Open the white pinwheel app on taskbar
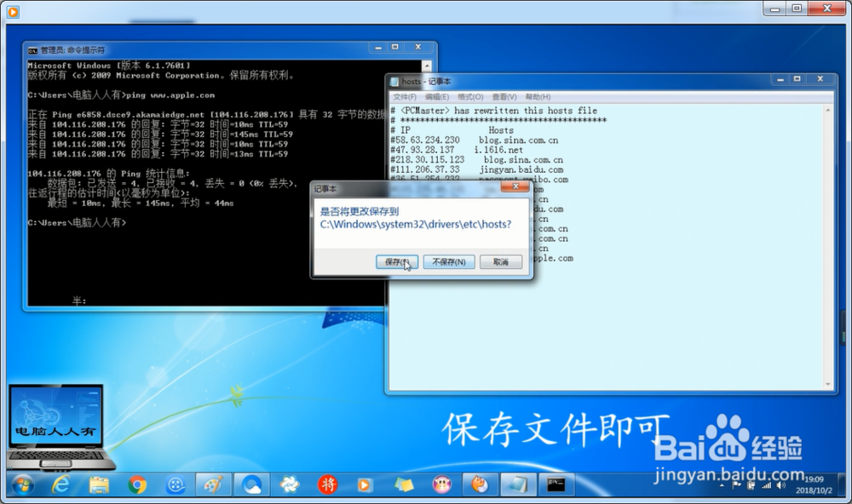 point(290,484)
